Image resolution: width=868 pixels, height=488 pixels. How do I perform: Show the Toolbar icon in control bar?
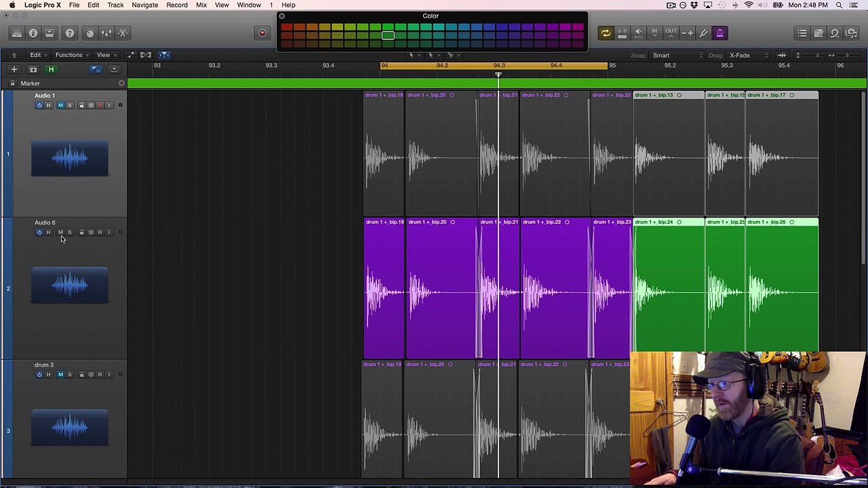coord(50,33)
